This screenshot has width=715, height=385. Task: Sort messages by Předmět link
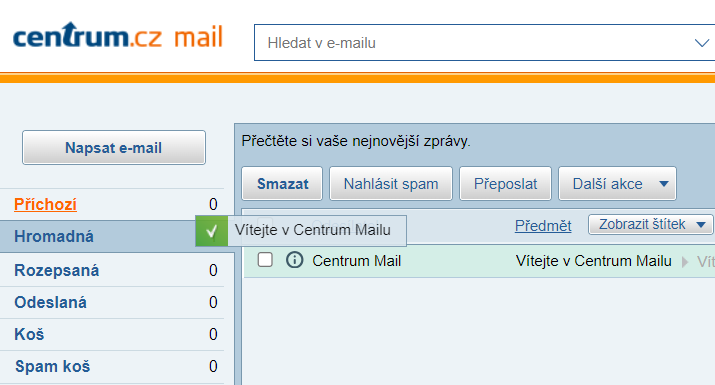[543, 225]
